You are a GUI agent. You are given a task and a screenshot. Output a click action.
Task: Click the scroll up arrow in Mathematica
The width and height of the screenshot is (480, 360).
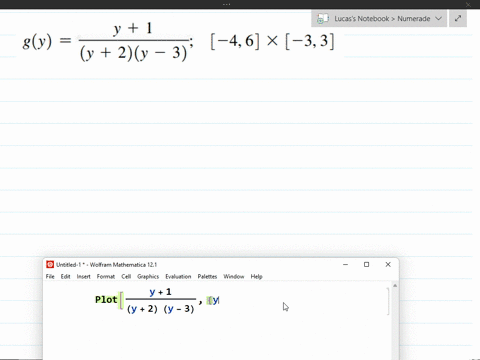(x=395, y=286)
